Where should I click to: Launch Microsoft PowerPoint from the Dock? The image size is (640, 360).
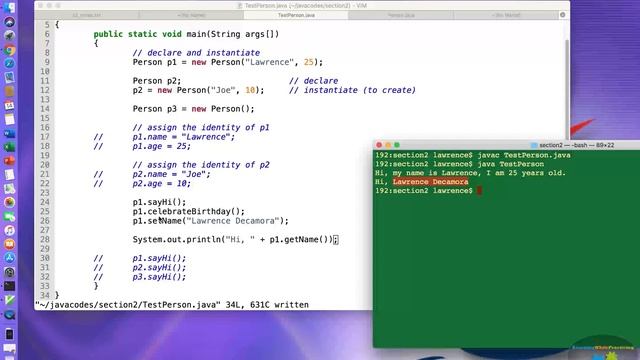click(x=9, y=161)
